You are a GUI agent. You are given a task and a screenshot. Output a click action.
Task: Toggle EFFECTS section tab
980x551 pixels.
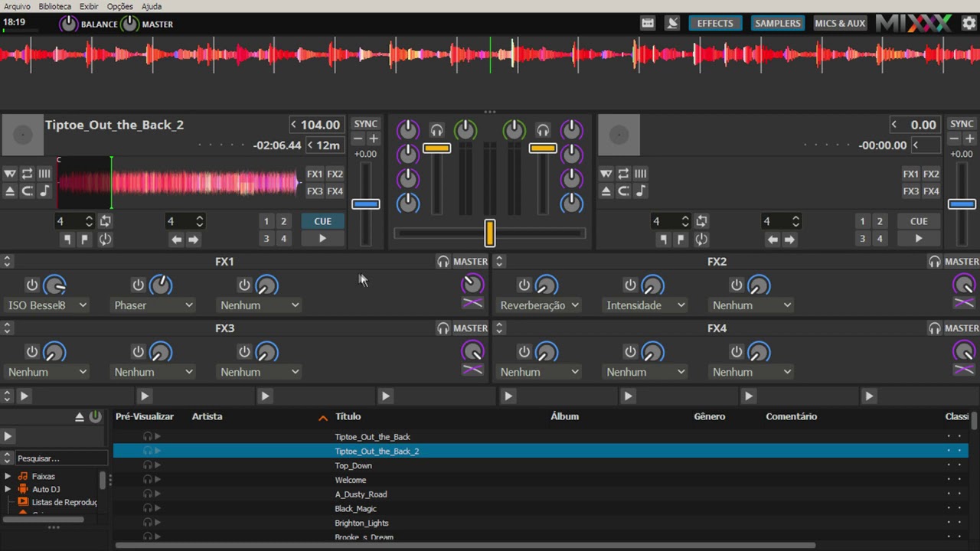[715, 23]
